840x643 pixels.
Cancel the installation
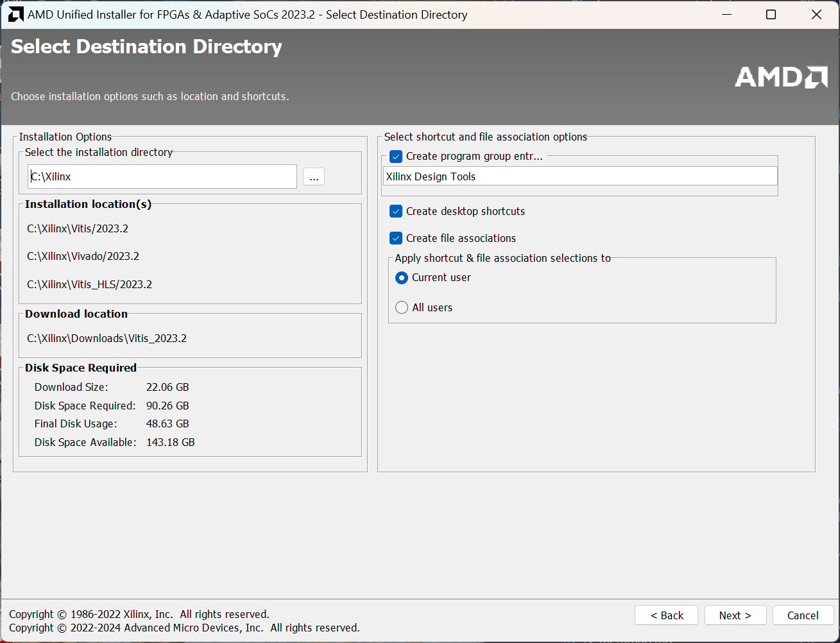point(803,615)
